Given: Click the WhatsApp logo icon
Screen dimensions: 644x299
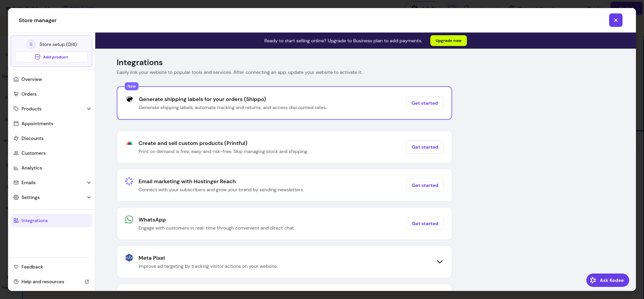Looking at the screenshot, I should tap(129, 219).
